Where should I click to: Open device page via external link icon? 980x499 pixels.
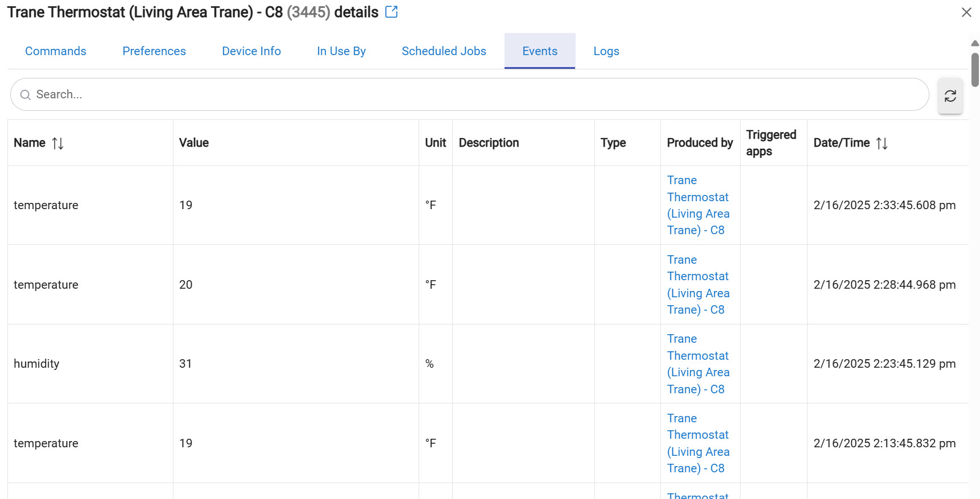tap(391, 12)
